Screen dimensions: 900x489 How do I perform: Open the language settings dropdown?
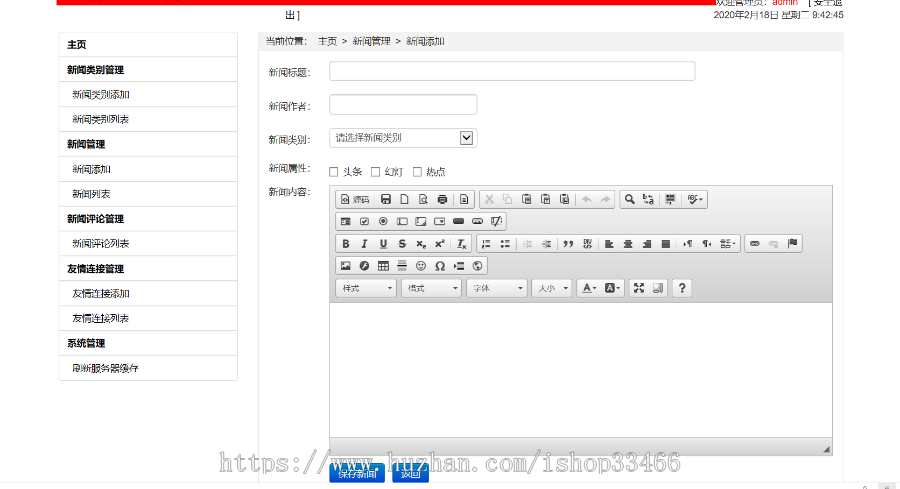click(727, 244)
